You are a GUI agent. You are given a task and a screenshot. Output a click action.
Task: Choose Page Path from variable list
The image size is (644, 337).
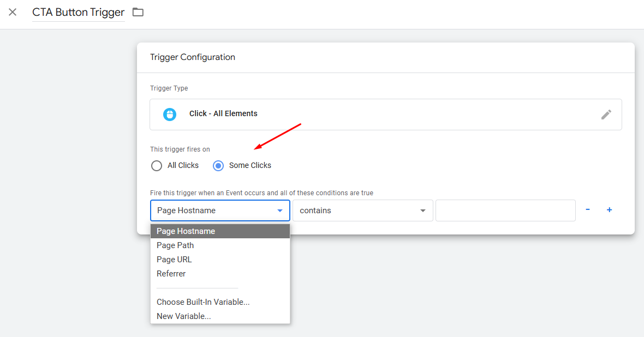tap(220, 245)
